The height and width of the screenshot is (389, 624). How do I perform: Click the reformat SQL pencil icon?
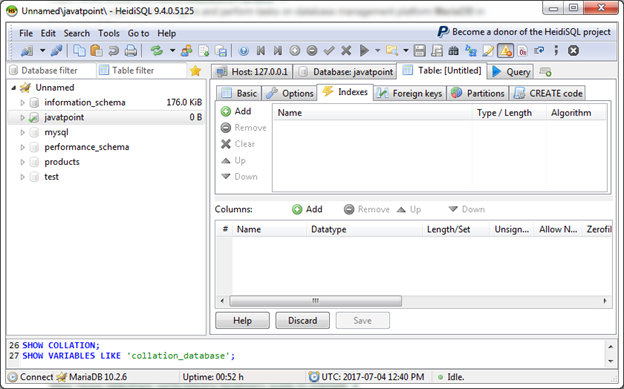(x=488, y=51)
